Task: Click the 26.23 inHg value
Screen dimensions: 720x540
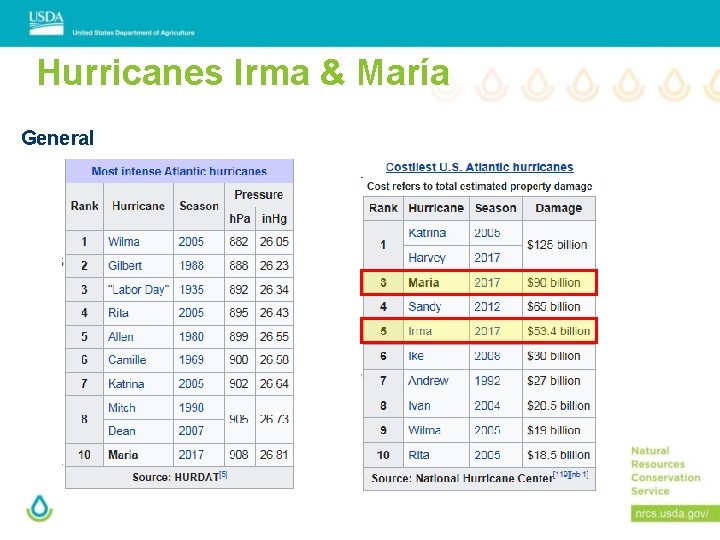Action: tap(274, 265)
